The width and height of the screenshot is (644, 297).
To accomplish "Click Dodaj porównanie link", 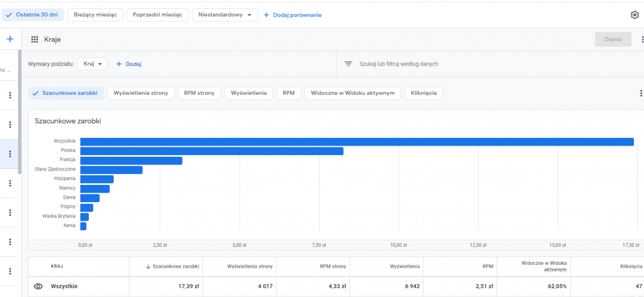I will [292, 15].
